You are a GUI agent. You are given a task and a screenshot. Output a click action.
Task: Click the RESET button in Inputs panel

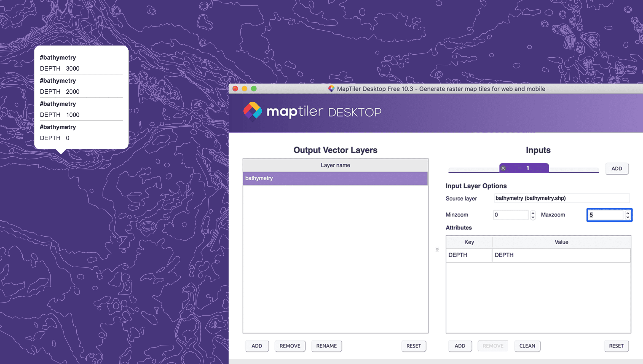[617, 346]
